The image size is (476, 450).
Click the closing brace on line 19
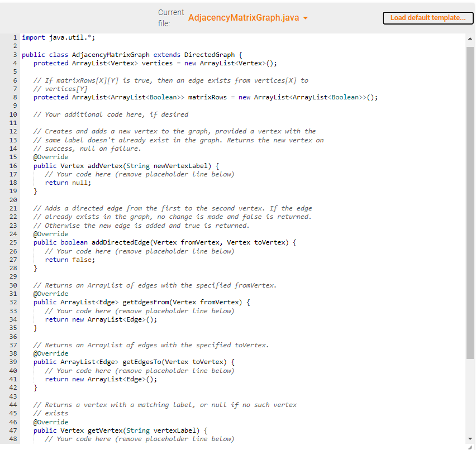point(35,191)
